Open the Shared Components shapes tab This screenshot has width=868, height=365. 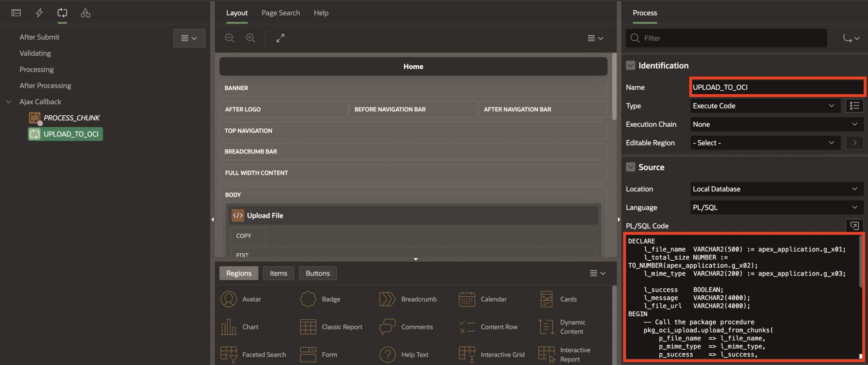(85, 13)
